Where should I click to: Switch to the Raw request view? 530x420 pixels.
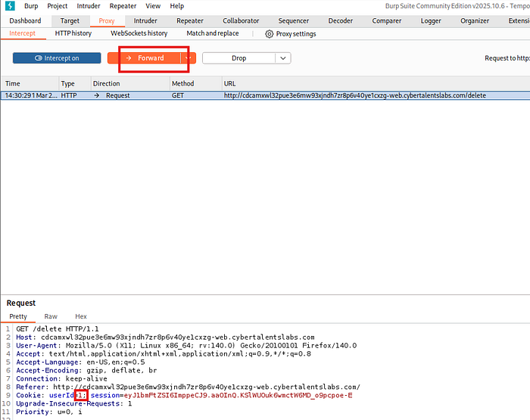click(51, 316)
